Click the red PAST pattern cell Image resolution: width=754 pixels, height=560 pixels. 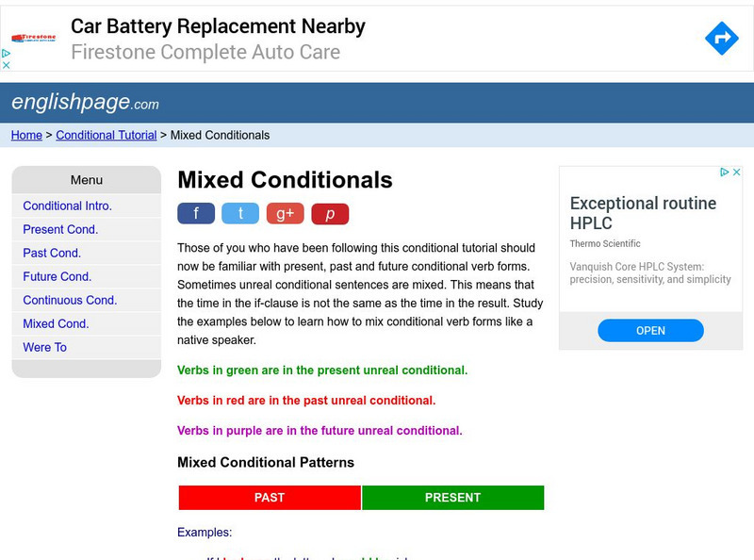[x=270, y=498]
